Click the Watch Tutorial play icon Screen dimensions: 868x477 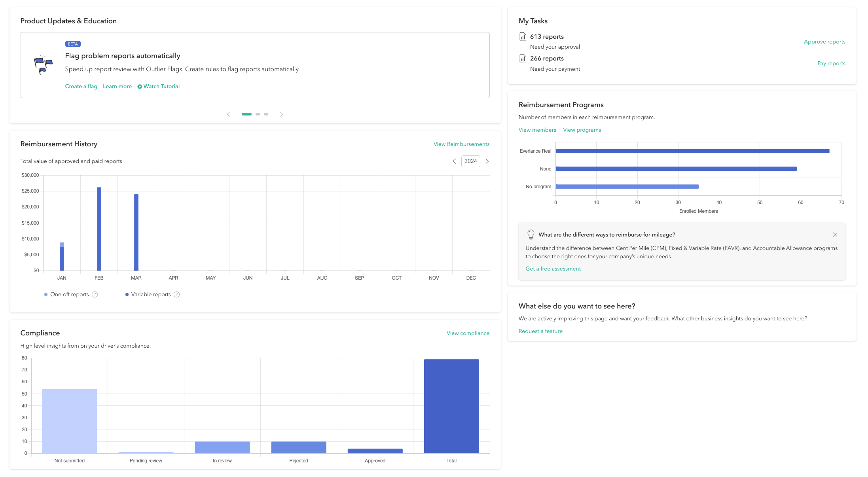[x=140, y=87]
